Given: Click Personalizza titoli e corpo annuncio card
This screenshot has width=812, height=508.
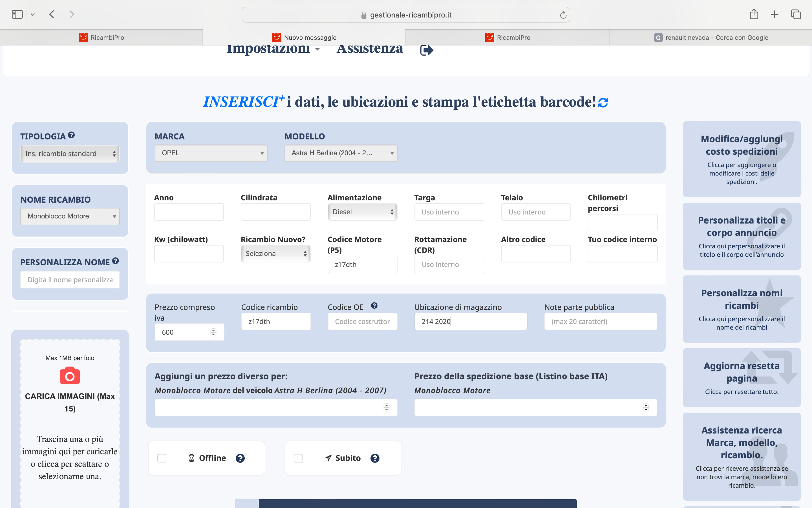Looking at the screenshot, I should [742, 236].
